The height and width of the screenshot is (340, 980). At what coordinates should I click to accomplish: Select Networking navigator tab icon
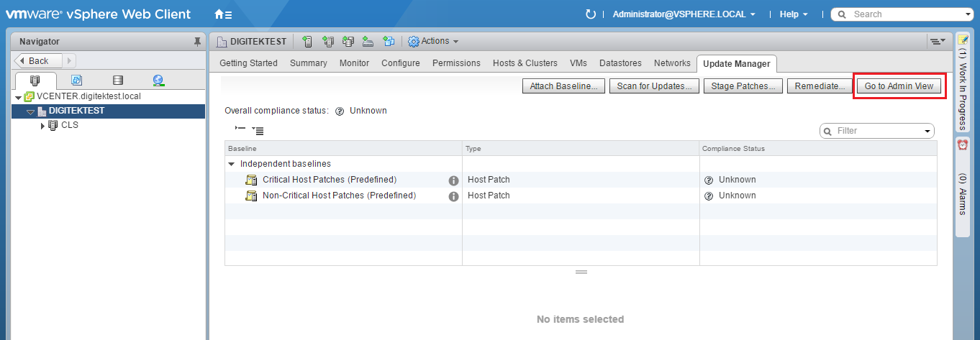pyautogui.click(x=159, y=81)
